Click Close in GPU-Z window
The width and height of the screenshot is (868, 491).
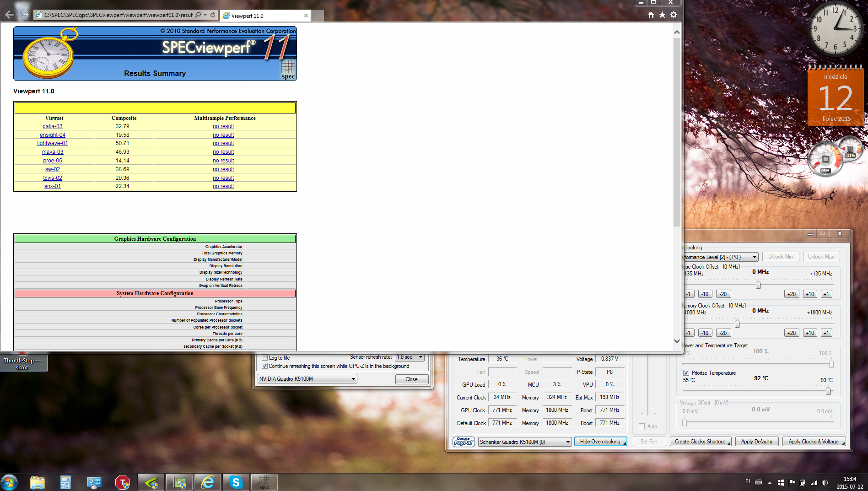click(411, 379)
